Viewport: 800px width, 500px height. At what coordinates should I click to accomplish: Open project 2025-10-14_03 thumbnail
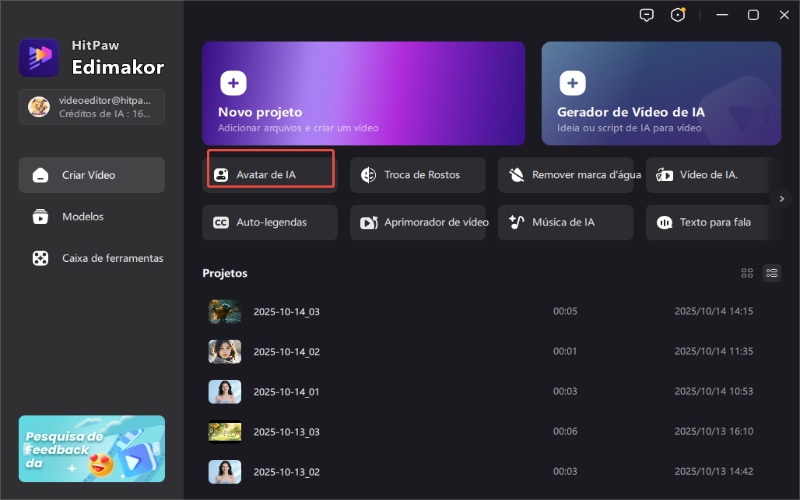pos(224,311)
